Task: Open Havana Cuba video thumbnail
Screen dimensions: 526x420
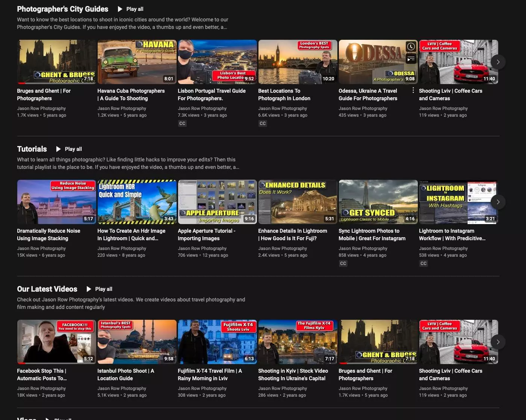Action: pos(137,62)
